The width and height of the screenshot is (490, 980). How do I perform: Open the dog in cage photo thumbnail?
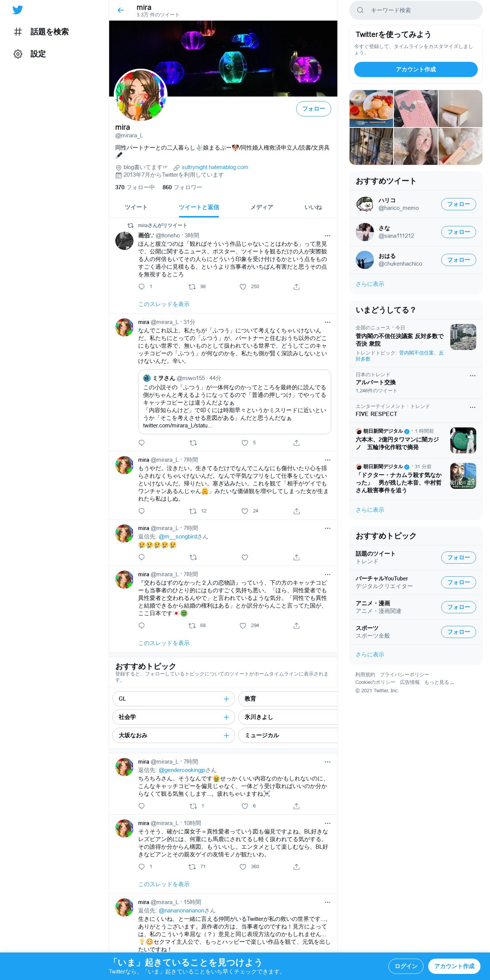coord(371,146)
